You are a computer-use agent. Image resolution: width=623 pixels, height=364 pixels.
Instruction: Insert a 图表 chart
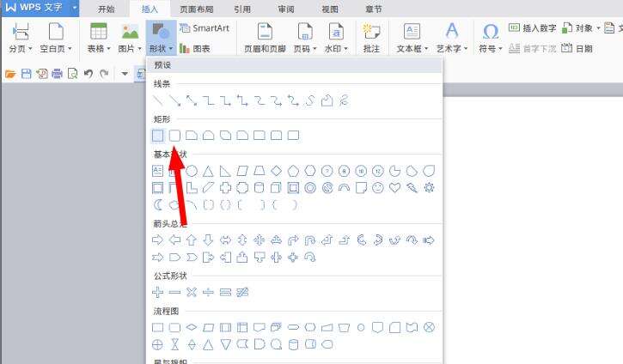(x=195, y=49)
